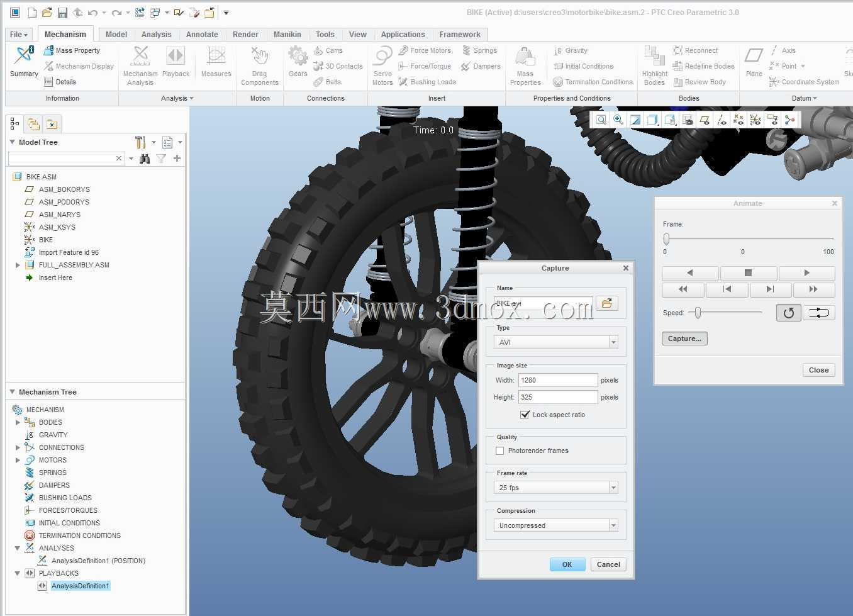This screenshot has height=616, width=853.
Task: Open the Frame rate 25 fps dropdown
Action: click(556, 488)
